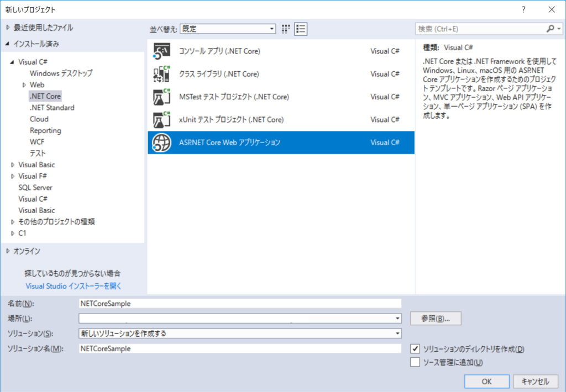The image size is (566, 392).
Task: Select クラス ライブラリ (.NET Core) template text
Action: click(x=219, y=74)
